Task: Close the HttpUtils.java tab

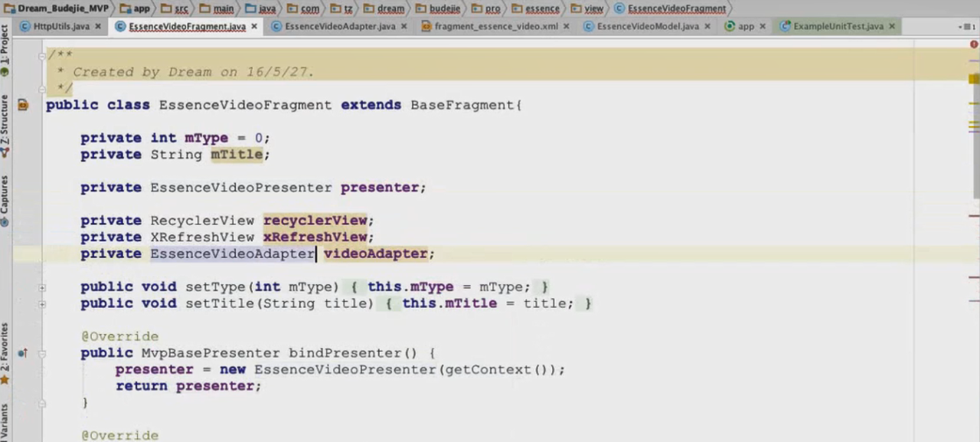Action: 96,26
